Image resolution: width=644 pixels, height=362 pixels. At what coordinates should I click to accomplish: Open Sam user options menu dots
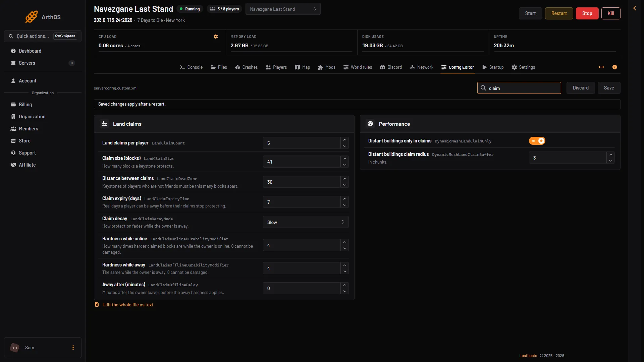coord(73,348)
